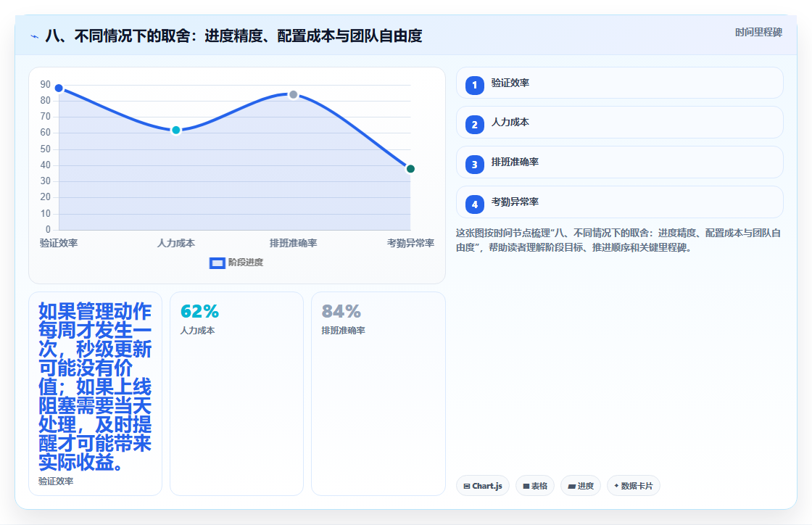812x525 pixels.
Task: Click the 时间里程碑 label at top right
Action: coord(758,33)
